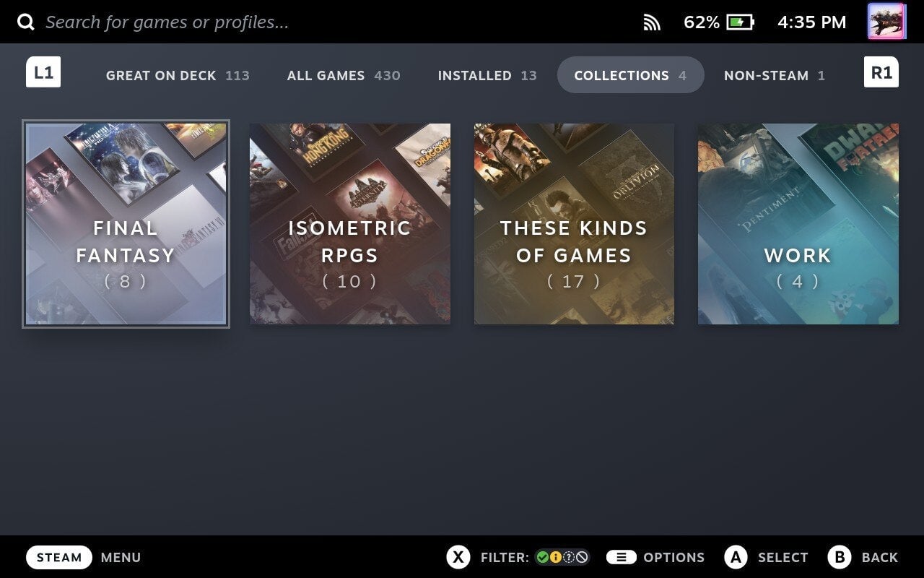This screenshot has width=924, height=578.
Task: Select the ALL GAMES 430 link
Action: point(344,75)
